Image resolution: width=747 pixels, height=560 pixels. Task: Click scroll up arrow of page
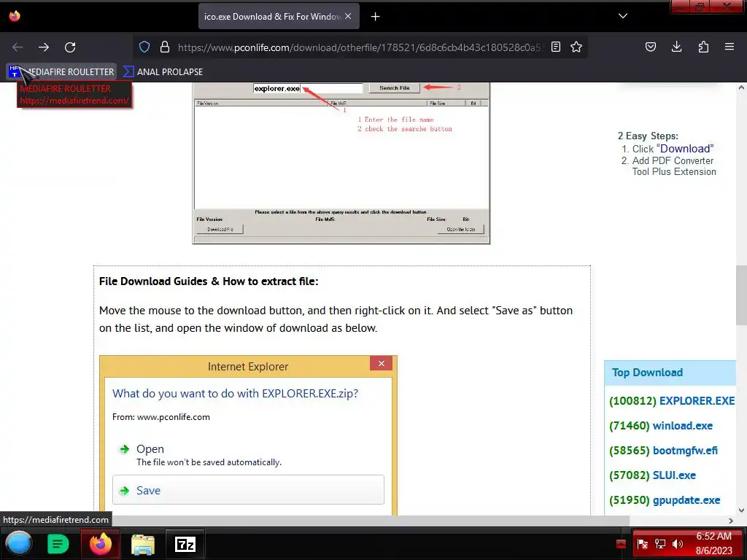741,87
